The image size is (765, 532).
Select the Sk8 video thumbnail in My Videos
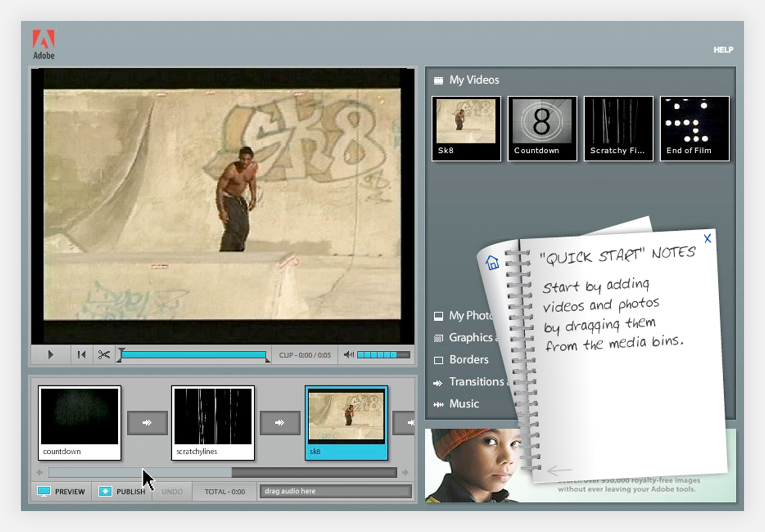[466, 129]
